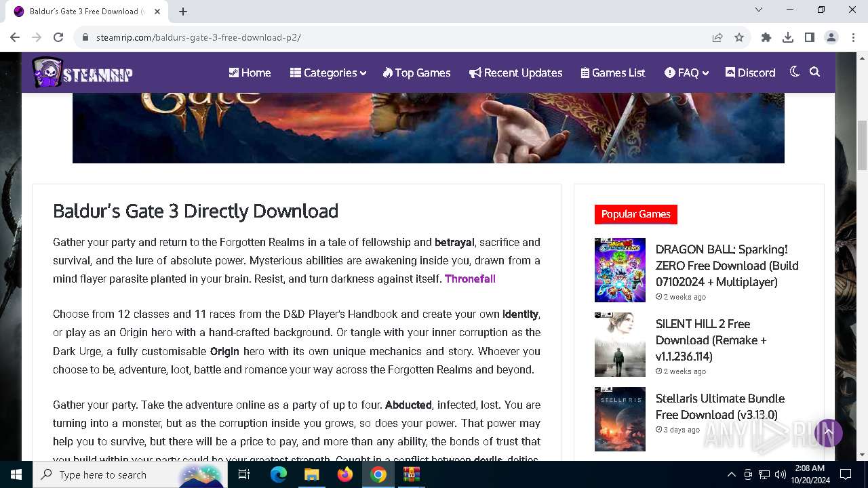Open Task View on the taskbar
The height and width of the screenshot is (488, 868).
pyautogui.click(x=244, y=474)
